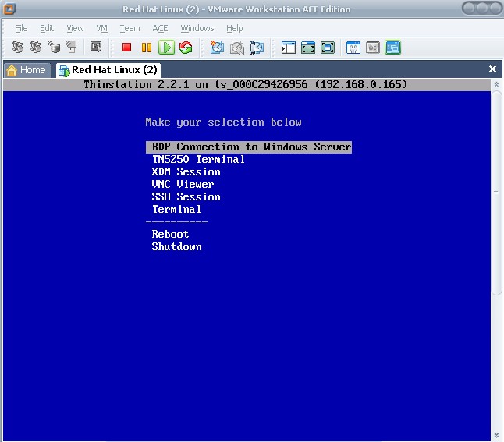The width and height of the screenshot is (504, 442).
Task: Click the orange Suspend pause button
Action: point(147,48)
